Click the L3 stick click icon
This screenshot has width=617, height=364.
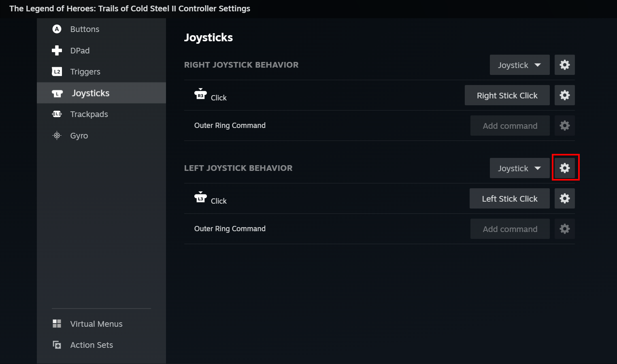(200, 197)
